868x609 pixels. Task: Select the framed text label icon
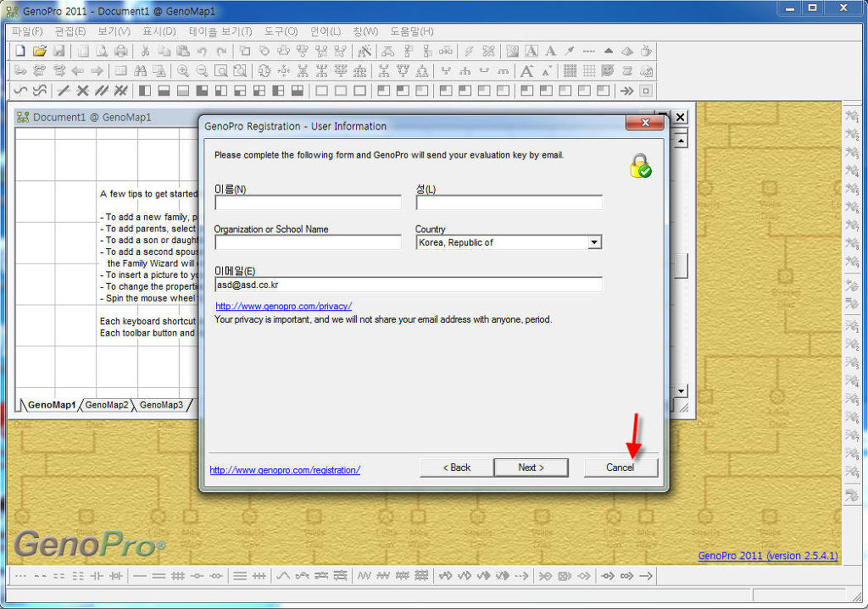(531, 51)
